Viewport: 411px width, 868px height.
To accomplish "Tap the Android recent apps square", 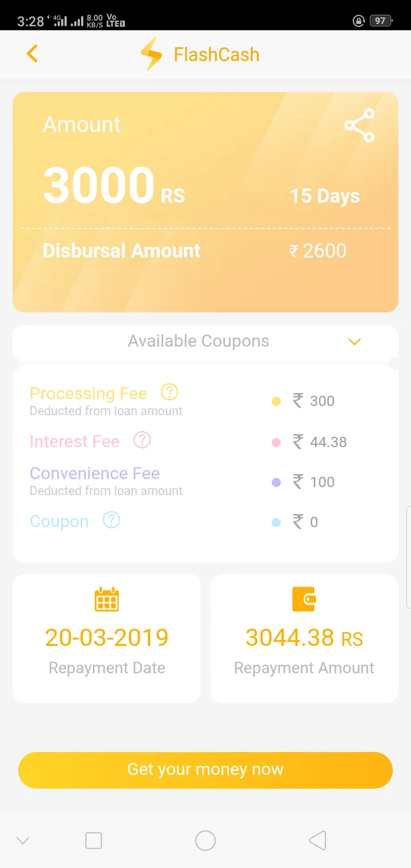I will coord(93,840).
